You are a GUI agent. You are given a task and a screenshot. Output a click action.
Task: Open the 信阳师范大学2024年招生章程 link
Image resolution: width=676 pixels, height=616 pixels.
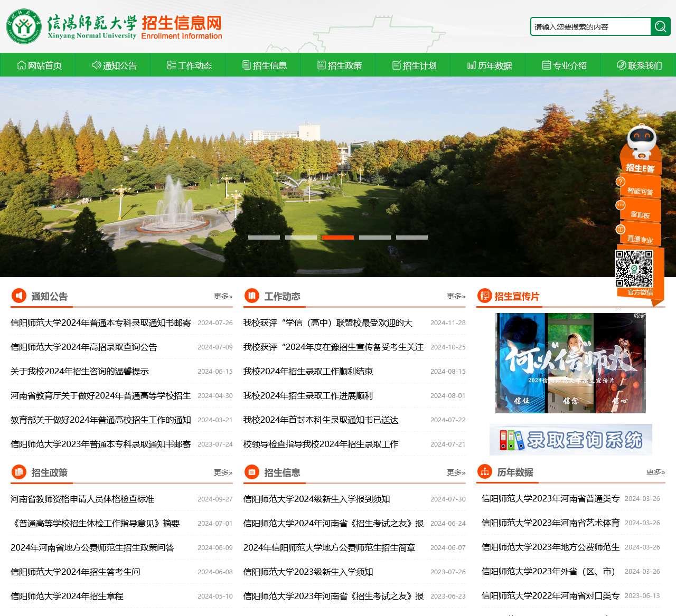click(x=67, y=596)
